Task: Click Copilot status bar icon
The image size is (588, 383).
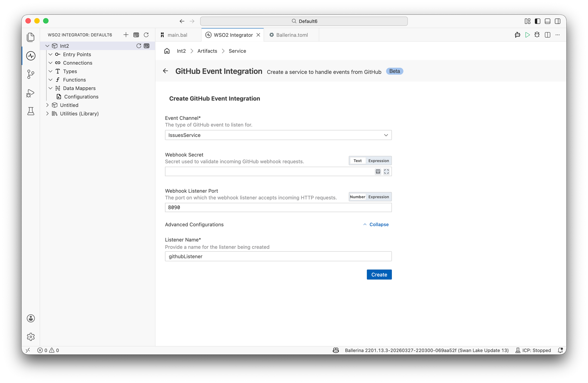Action: pos(336,350)
